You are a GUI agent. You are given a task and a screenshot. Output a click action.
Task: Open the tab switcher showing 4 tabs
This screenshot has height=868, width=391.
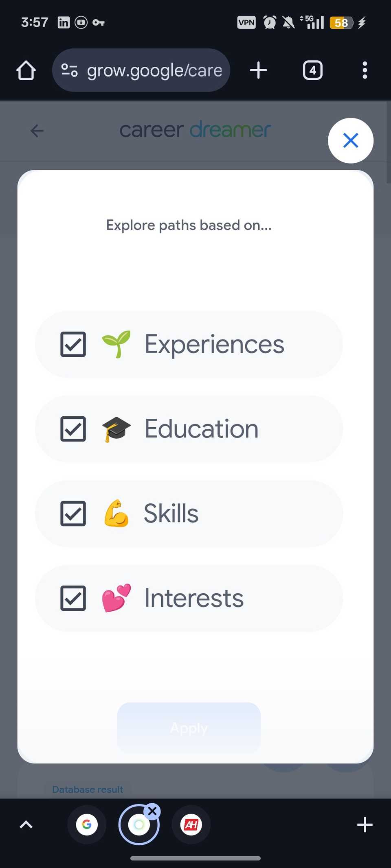[x=312, y=70]
